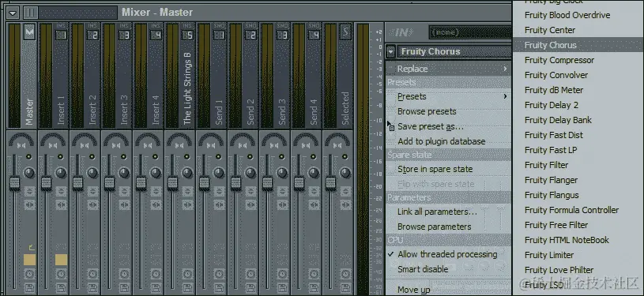
Task: Toggle the mute LED on Insert 1
Action: click(x=60, y=157)
